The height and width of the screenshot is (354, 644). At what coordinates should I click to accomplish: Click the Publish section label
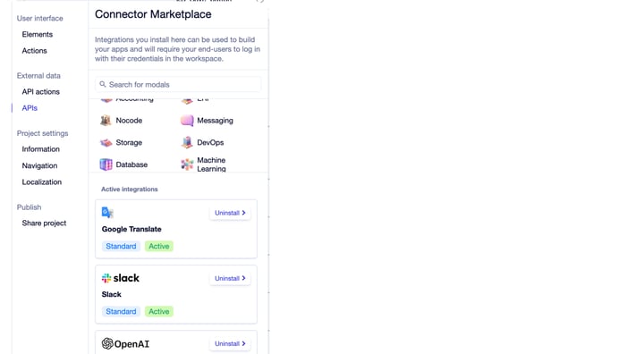29,207
